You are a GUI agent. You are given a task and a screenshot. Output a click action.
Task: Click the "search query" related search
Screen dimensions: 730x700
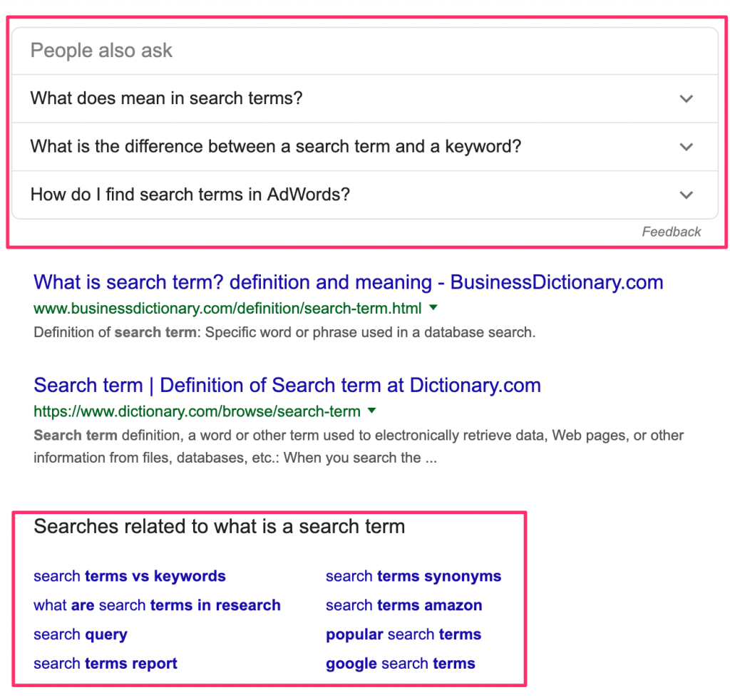(x=80, y=634)
